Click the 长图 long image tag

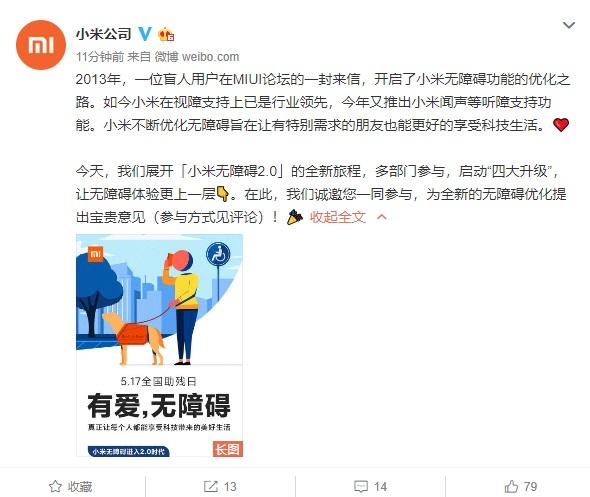tap(228, 448)
